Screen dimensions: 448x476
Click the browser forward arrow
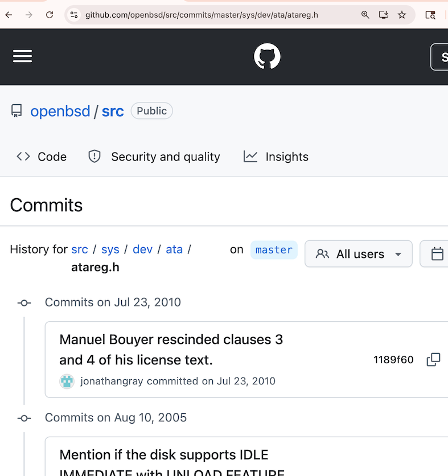pos(29,15)
